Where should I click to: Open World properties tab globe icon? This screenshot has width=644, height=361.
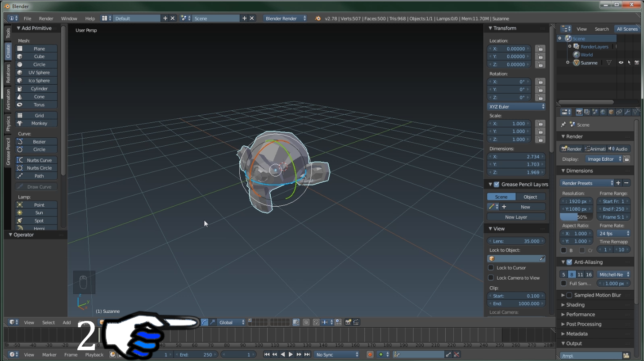[x=603, y=112]
